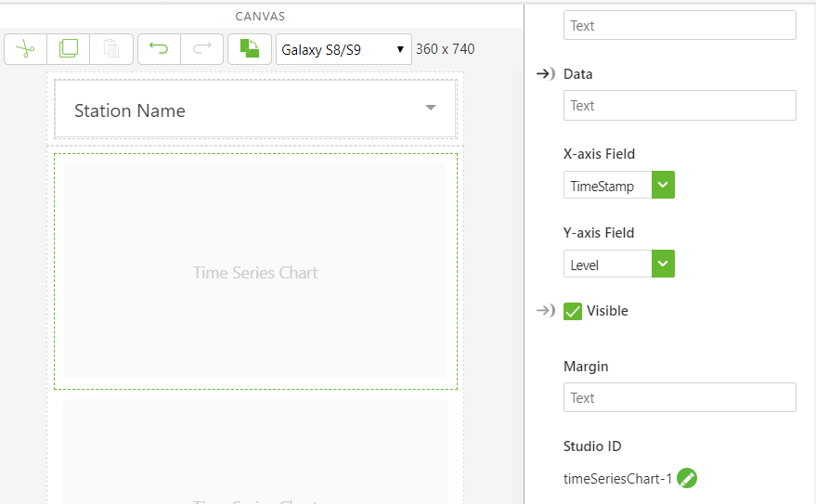Uncheck the Visible checkbox
The height and width of the screenshot is (504, 816).
[573, 311]
